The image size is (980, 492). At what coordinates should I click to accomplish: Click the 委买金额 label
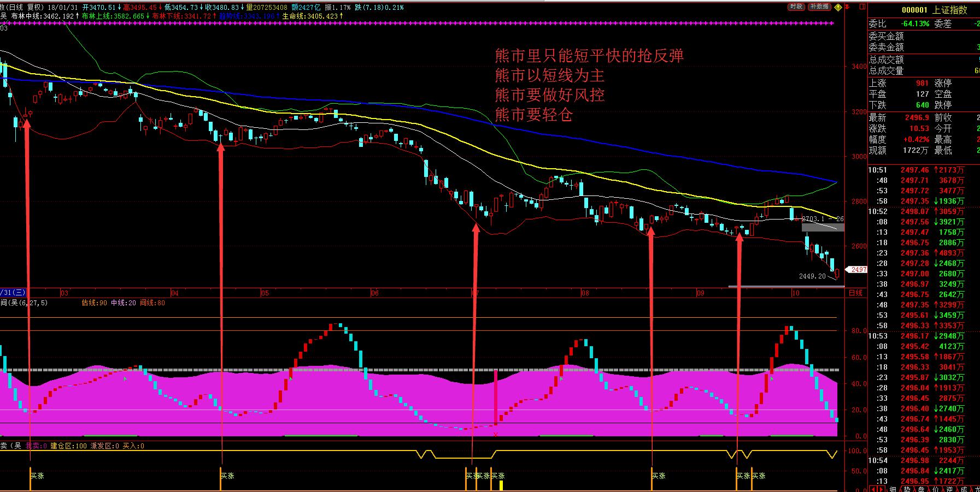(x=887, y=36)
